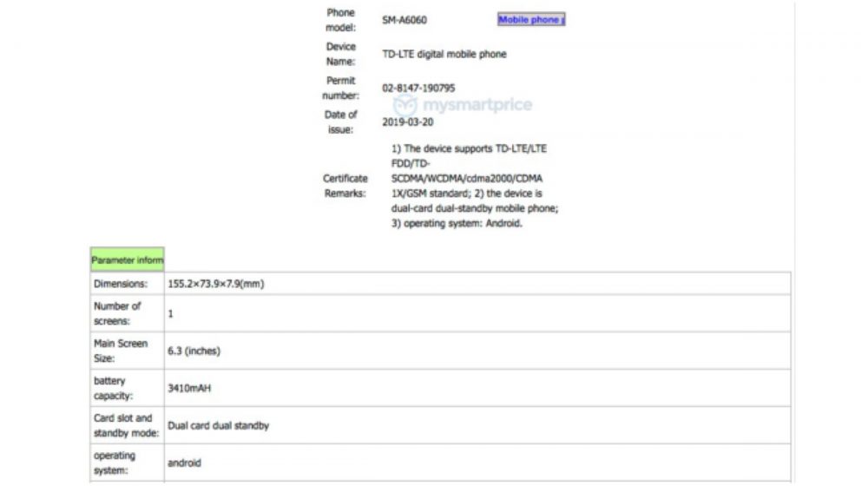Select the "TD-LTE digital mobile phone" text
868x486 pixels.
444,54
